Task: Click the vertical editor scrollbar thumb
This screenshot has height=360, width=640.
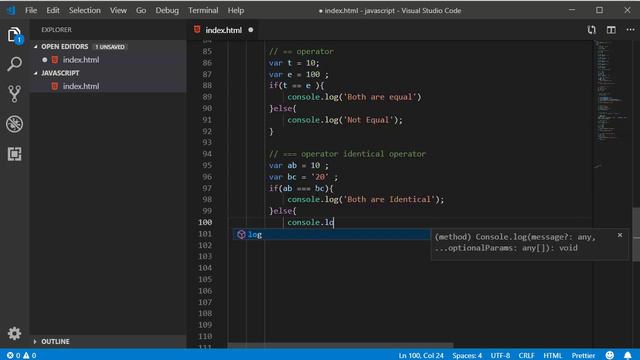Action: pyautogui.click(x=636, y=234)
